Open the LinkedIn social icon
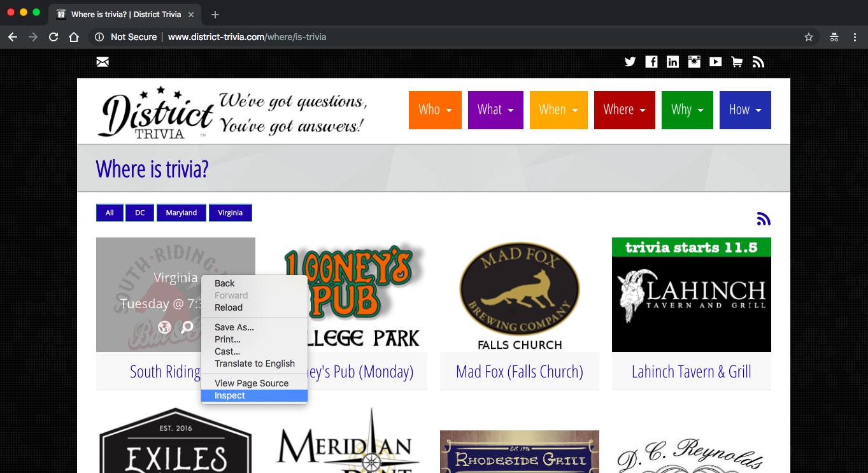Screen dimensions: 868x473 672,62
